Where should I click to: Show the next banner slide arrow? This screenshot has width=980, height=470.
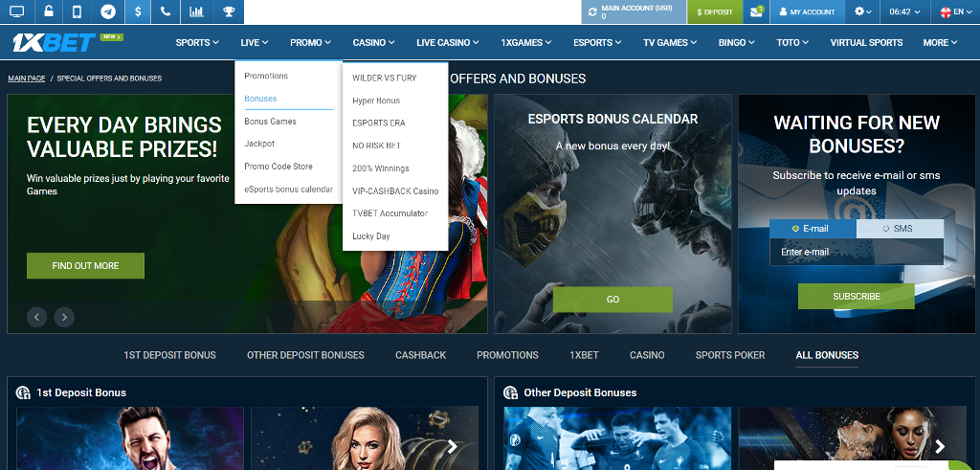click(x=64, y=317)
